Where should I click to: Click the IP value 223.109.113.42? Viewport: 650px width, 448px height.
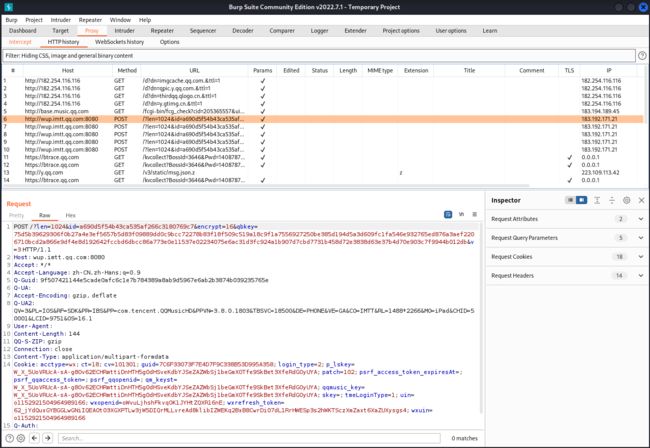[x=600, y=172]
